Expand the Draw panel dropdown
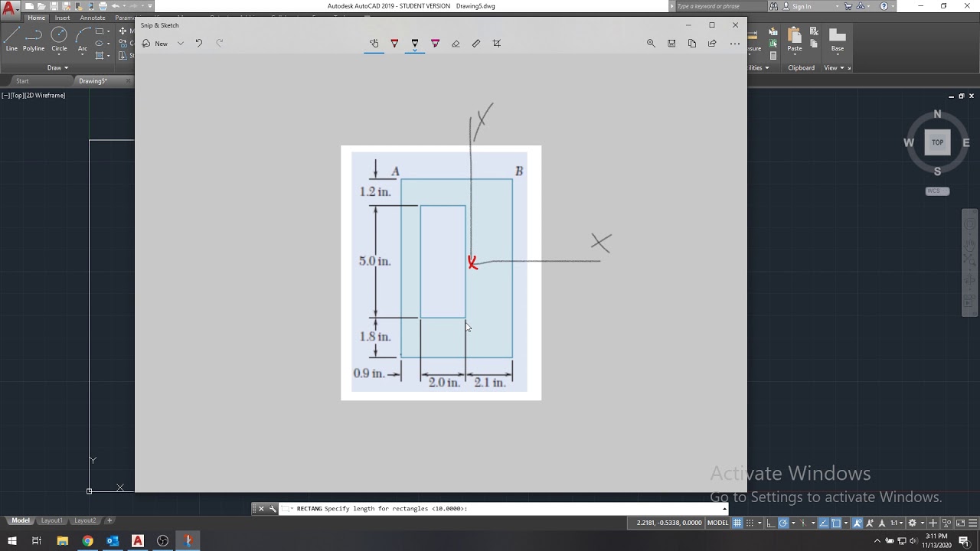Viewport: 980px width, 551px height. point(57,67)
